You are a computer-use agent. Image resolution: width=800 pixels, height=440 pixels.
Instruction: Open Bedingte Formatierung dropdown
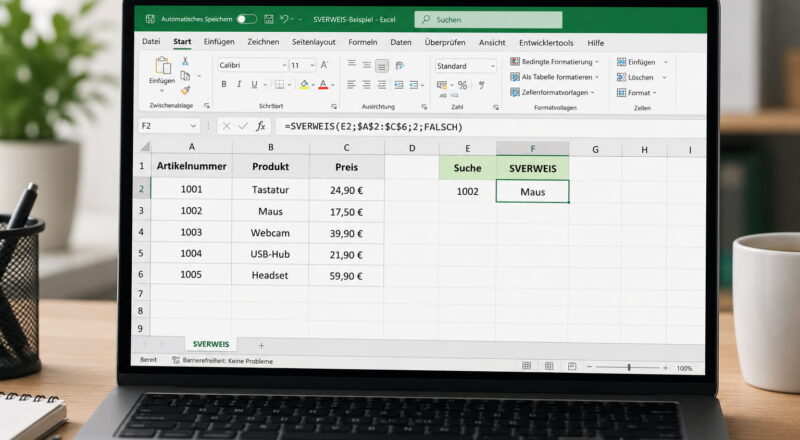(555, 62)
